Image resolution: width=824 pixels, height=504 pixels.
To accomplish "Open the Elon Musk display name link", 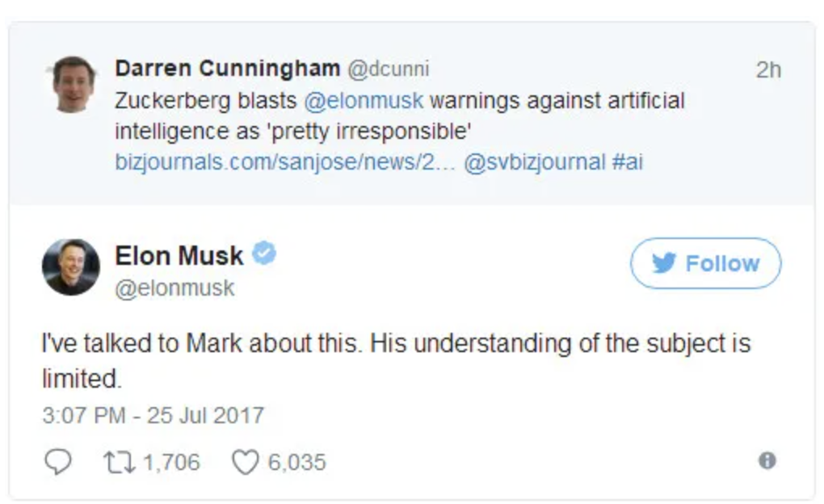I will coord(179,256).
